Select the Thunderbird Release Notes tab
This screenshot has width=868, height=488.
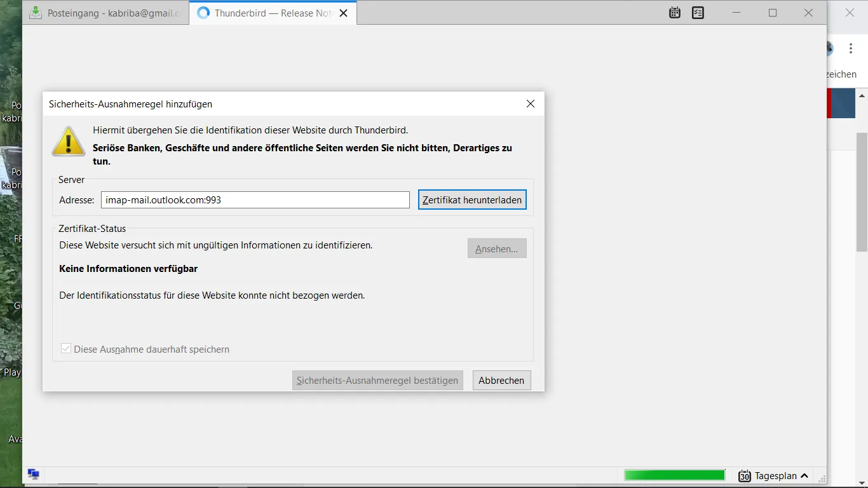tap(273, 13)
